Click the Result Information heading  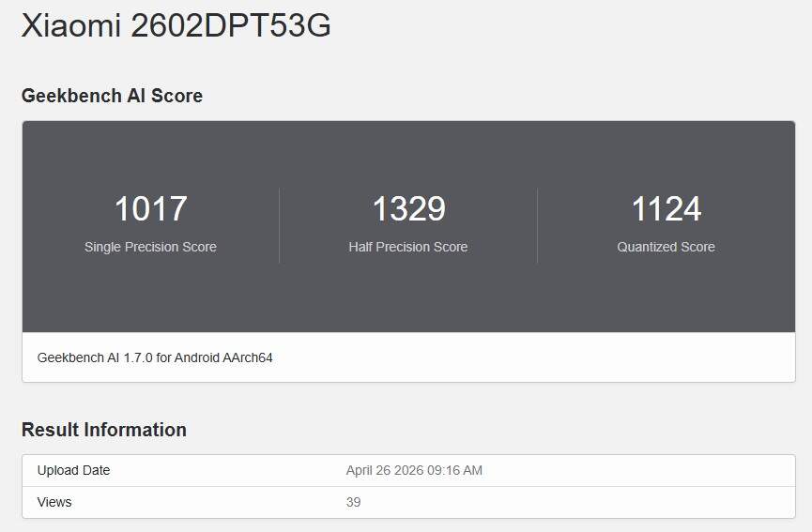(x=104, y=430)
